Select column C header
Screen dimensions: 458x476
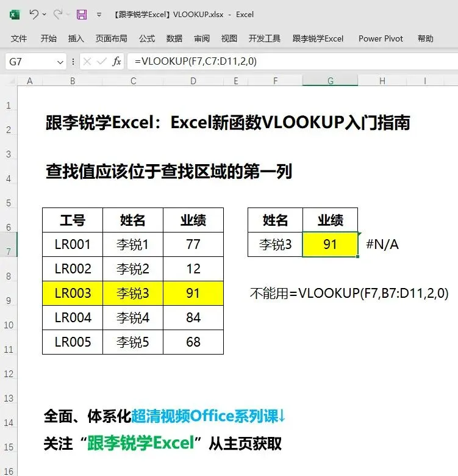pyautogui.click(x=133, y=81)
